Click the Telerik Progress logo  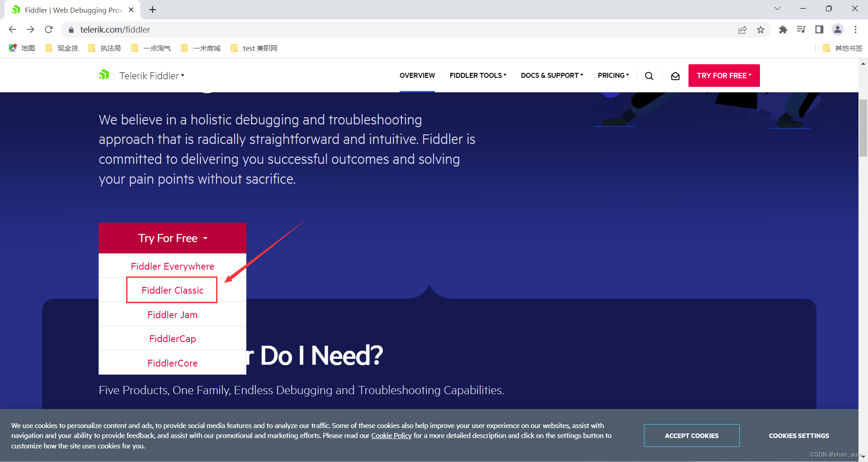tap(104, 75)
